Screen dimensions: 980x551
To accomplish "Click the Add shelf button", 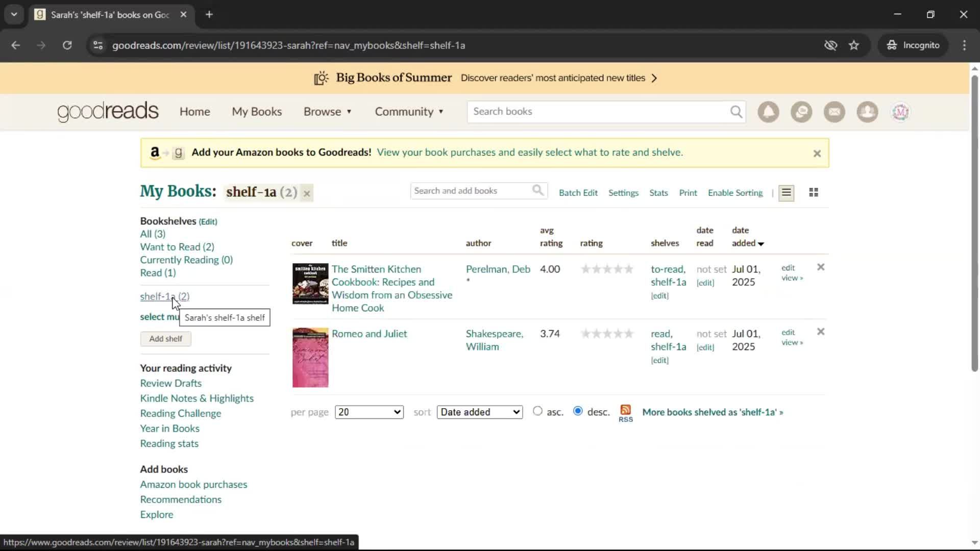I will 165,339.
